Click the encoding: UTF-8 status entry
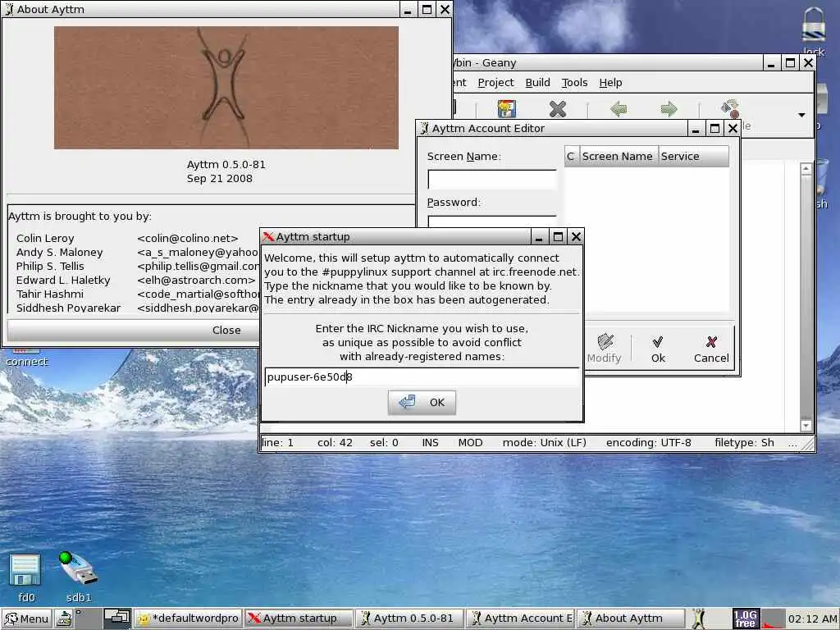This screenshot has width=840, height=630. coord(648,442)
